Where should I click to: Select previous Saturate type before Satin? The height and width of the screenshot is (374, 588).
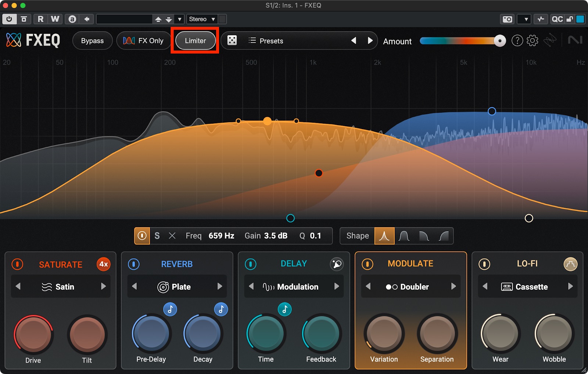point(18,286)
